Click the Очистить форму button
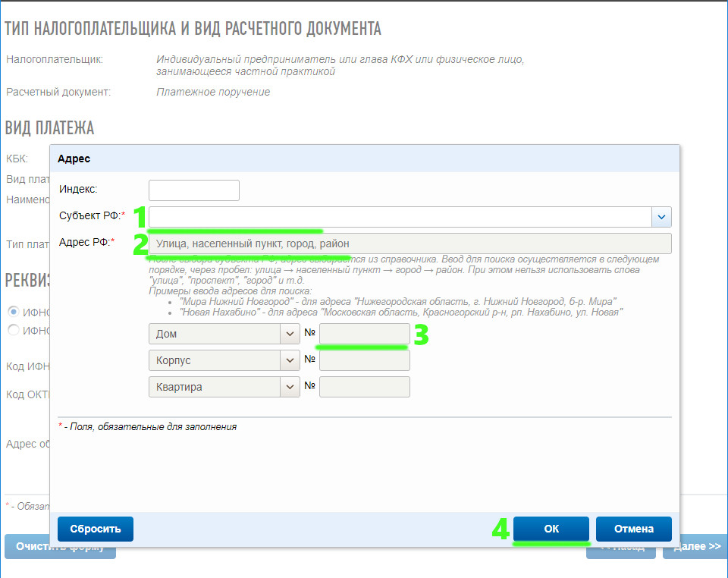The height and width of the screenshot is (578, 728). 30,547
